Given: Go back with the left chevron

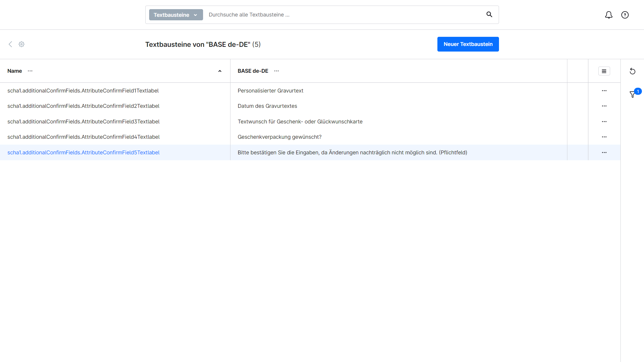Looking at the screenshot, I should point(10,44).
